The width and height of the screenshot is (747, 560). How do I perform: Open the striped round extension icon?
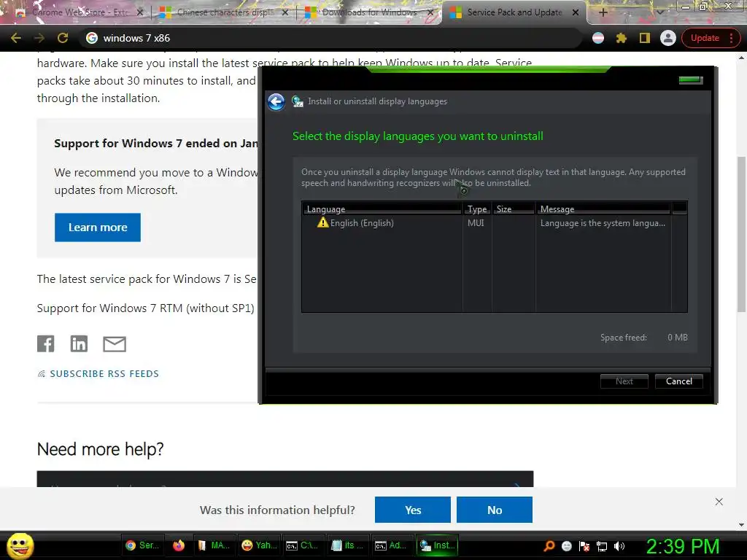[x=598, y=38]
